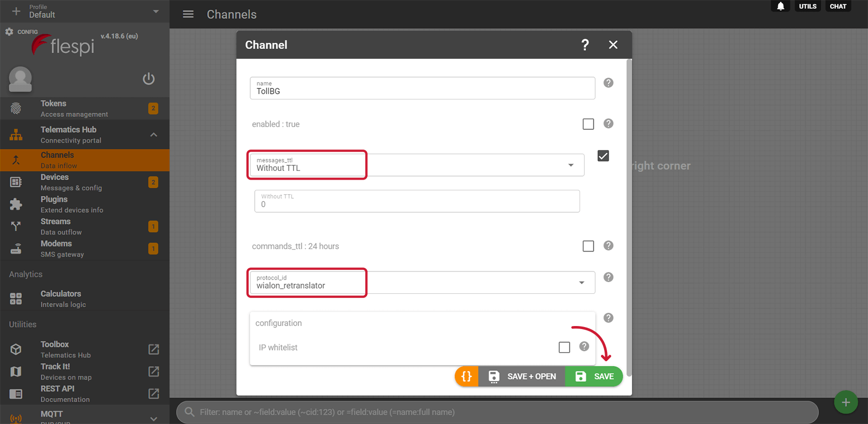Click help icon beside name field
868x424 pixels.
(608, 83)
